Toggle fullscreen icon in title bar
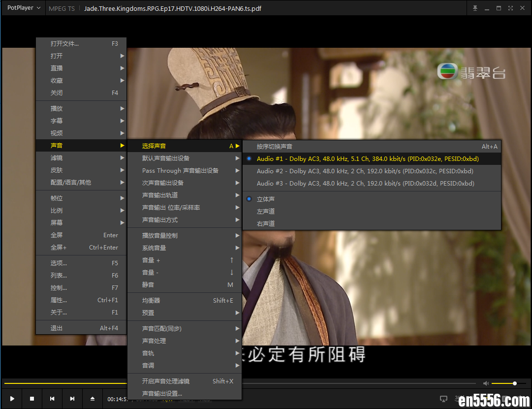This screenshot has height=409, width=532. pos(510,8)
